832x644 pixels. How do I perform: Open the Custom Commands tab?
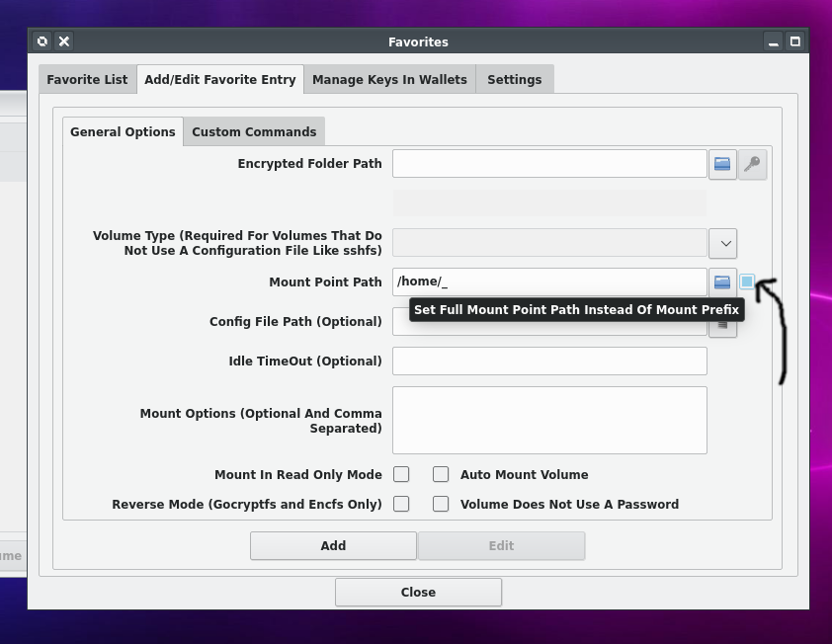(253, 130)
